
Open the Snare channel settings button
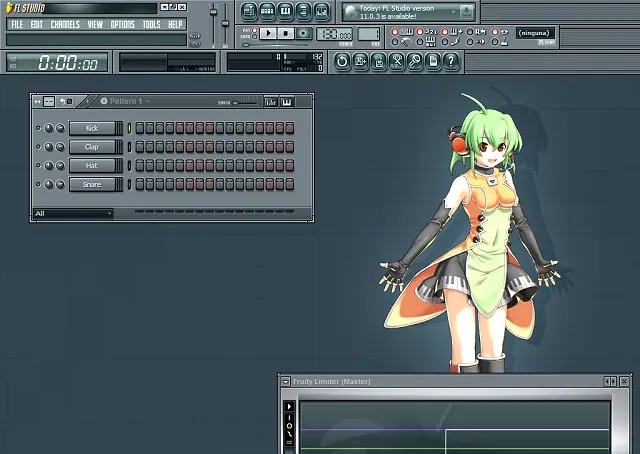point(92,185)
